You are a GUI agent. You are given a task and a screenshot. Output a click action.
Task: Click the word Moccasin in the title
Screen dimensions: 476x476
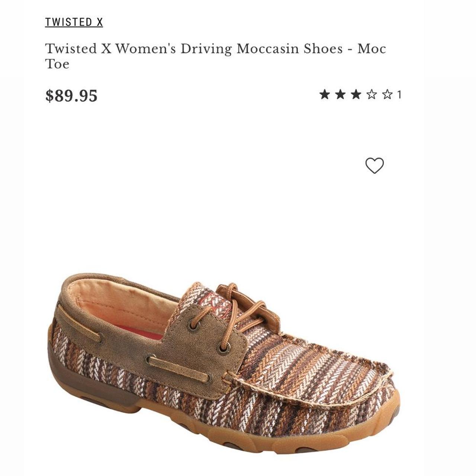(x=268, y=49)
